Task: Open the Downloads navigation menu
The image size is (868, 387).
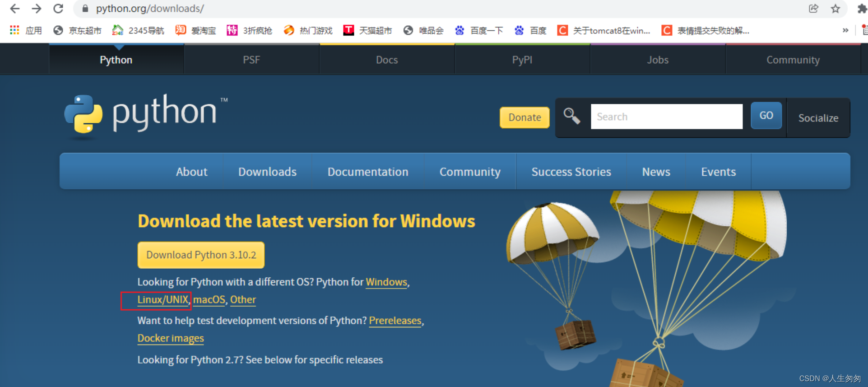Action: (268, 172)
